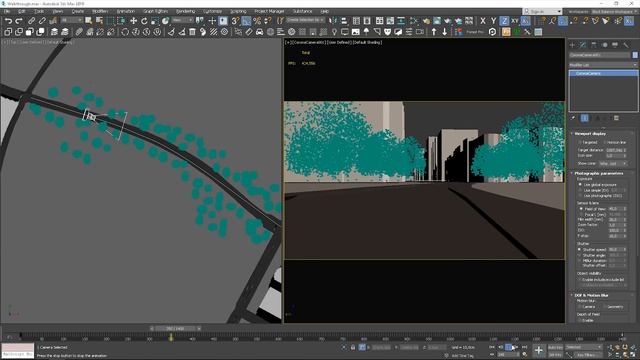Open the Animation menu
The image size is (640, 360).
pyautogui.click(x=126, y=11)
